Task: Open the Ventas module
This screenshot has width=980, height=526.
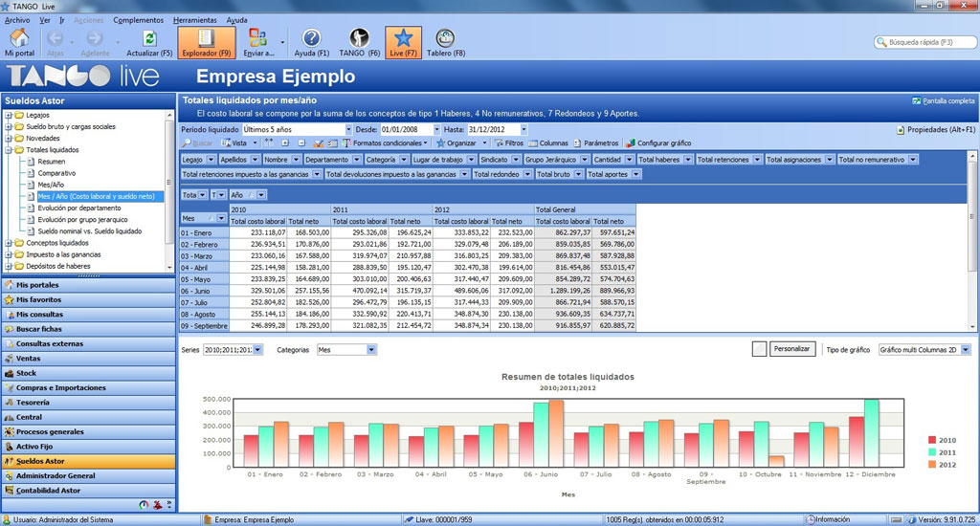Action: coord(89,359)
